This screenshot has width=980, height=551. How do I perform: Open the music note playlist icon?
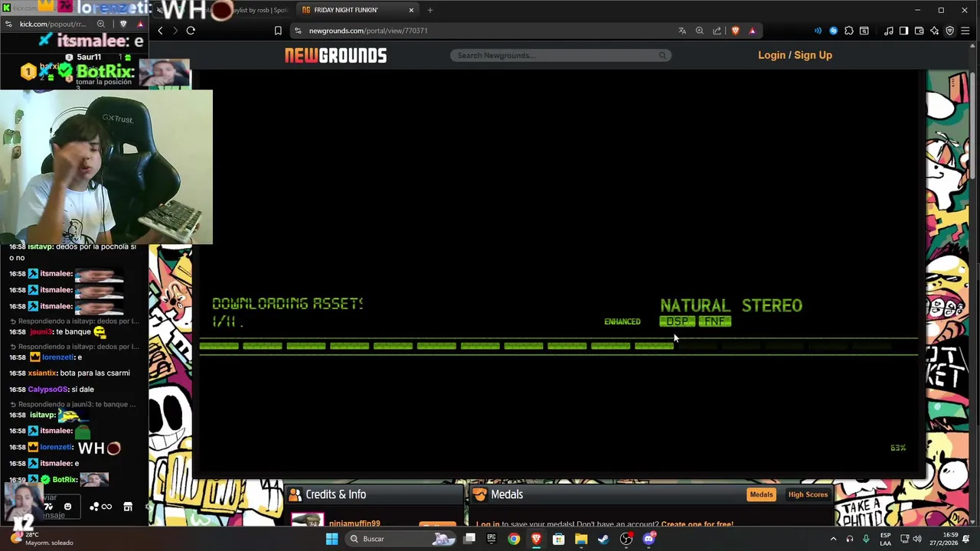click(x=888, y=31)
